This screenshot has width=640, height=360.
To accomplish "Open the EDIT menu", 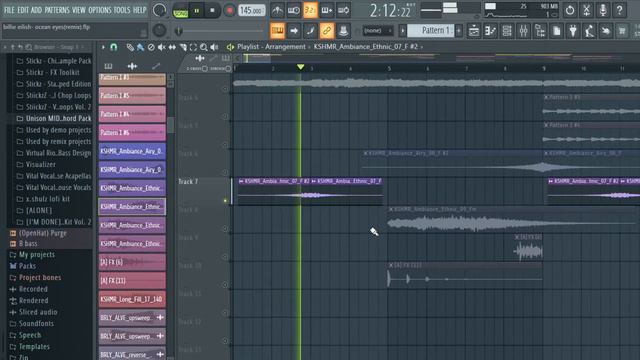I will click(x=23, y=10).
